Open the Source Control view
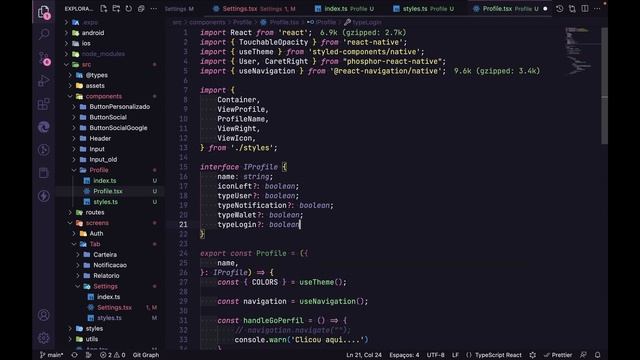The image size is (640, 360). 44,58
